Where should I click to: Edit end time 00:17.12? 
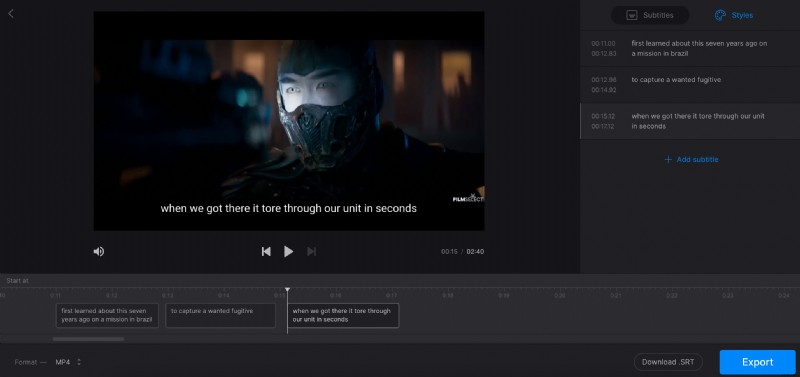[x=603, y=126]
